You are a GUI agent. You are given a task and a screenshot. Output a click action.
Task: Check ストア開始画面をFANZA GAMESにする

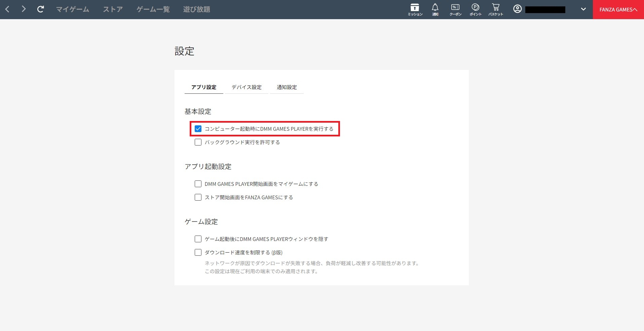click(198, 197)
